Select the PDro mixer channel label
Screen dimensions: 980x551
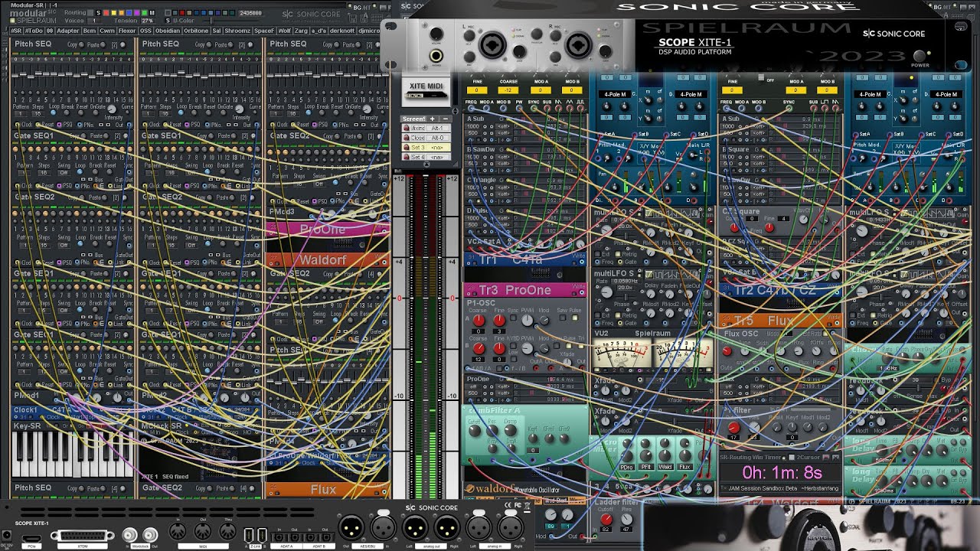click(626, 466)
